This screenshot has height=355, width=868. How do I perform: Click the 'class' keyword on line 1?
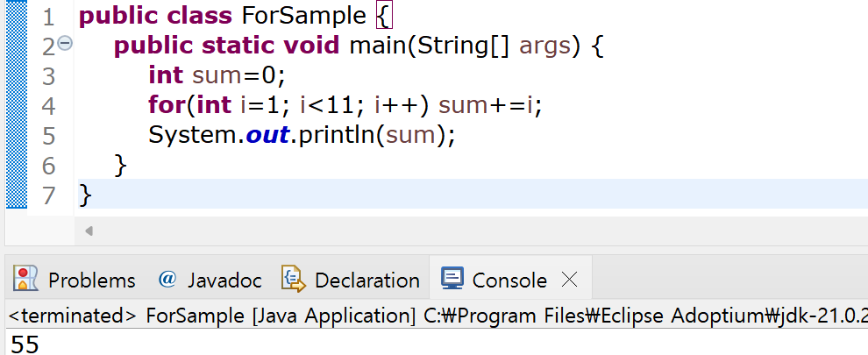pos(201,17)
